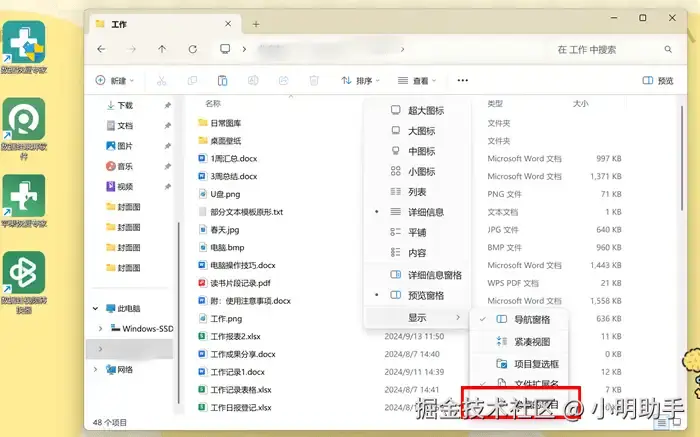The image size is (700, 437).
Task: Toggle 文件扩展名 in the submenu
Action: point(519,383)
